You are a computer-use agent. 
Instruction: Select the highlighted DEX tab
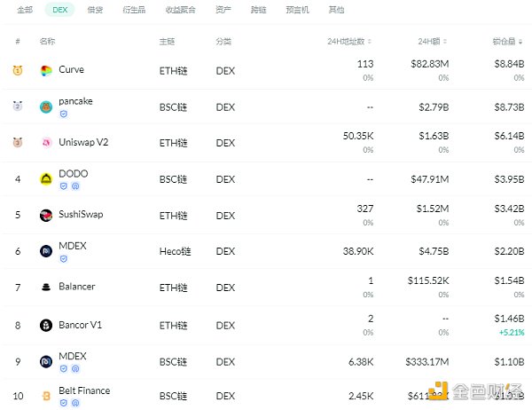tap(60, 10)
